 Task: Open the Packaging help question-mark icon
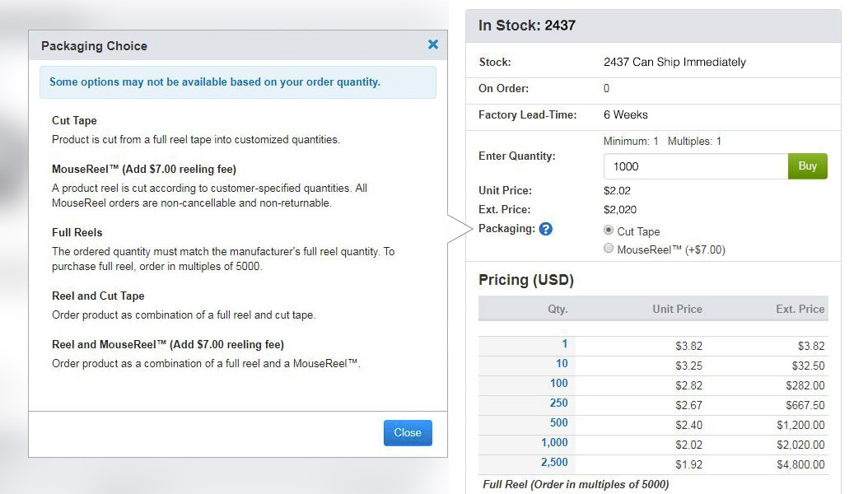(545, 229)
